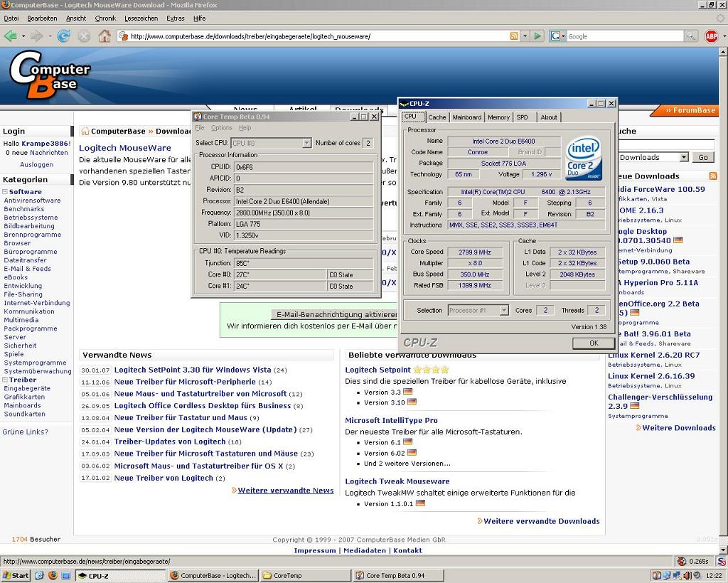Switch to the SPD tab in CPU-Z
This screenshot has width=728, height=583.
(x=523, y=117)
